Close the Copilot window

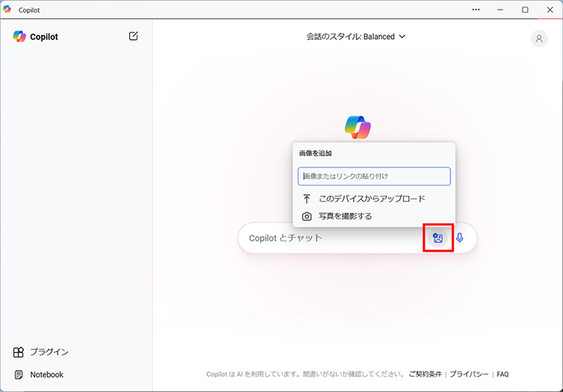tap(549, 10)
